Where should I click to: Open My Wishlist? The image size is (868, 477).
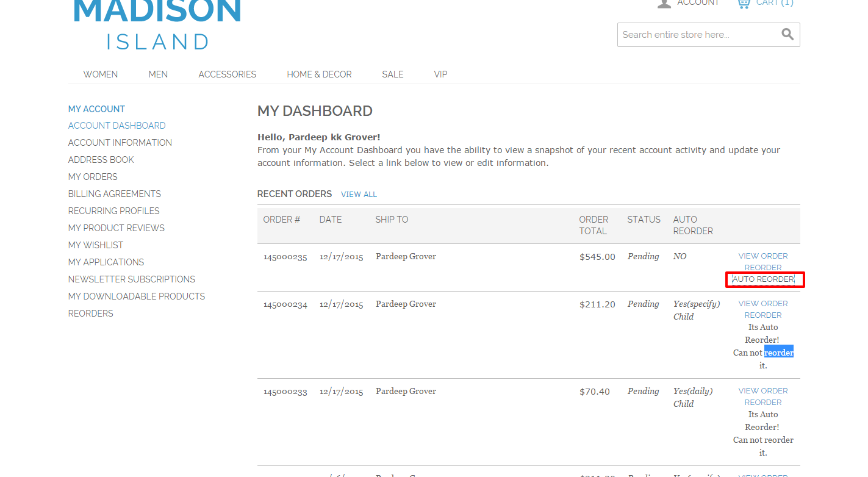[96, 245]
